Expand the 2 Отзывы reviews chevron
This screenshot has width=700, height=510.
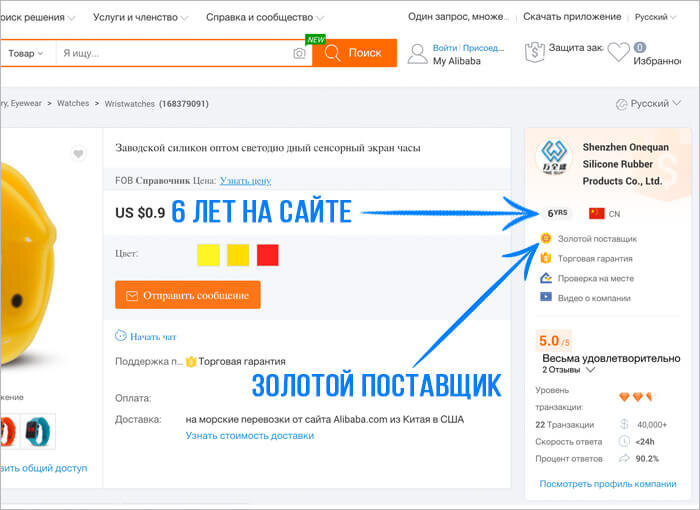(590, 370)
